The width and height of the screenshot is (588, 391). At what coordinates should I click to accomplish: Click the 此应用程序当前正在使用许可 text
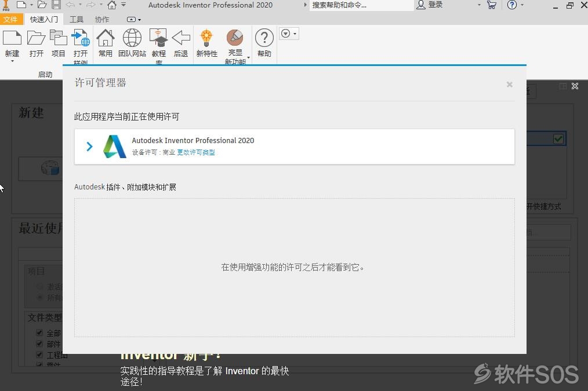click(x=127, y=117)
